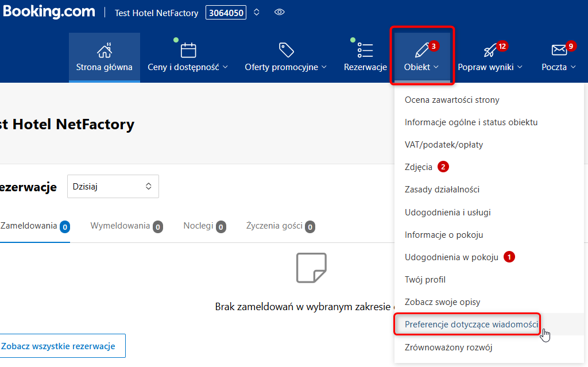Click the Test Hotel NetFactory name in header
This screenshot has height=367, width=588.
[156, 13]
